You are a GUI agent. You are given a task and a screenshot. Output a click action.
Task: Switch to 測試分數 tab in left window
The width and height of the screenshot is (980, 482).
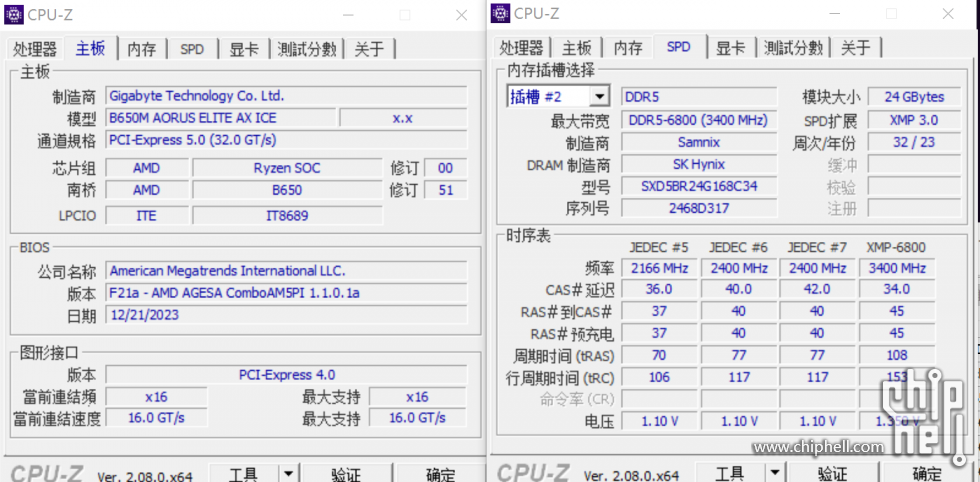[x=307, y=49]
